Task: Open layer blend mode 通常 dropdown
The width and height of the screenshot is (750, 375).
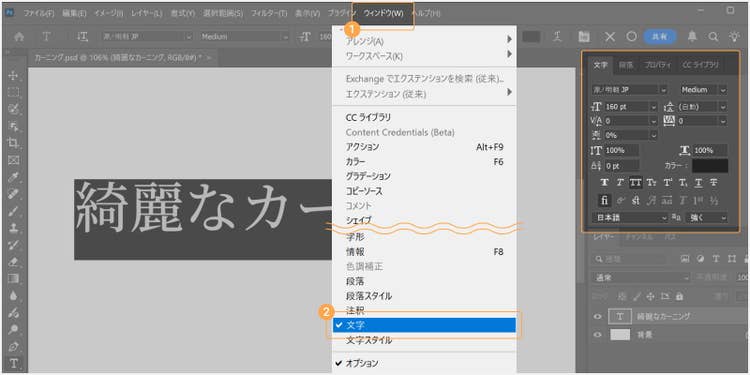Action: [641, 277]
